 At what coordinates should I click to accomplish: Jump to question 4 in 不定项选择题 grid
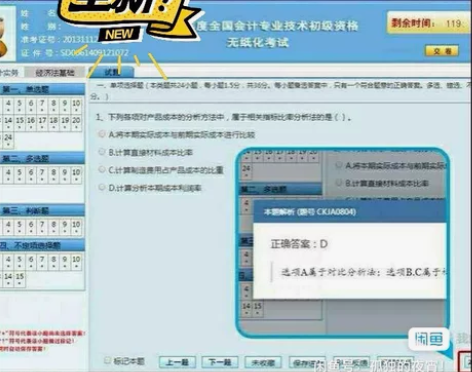click(8, 261)
